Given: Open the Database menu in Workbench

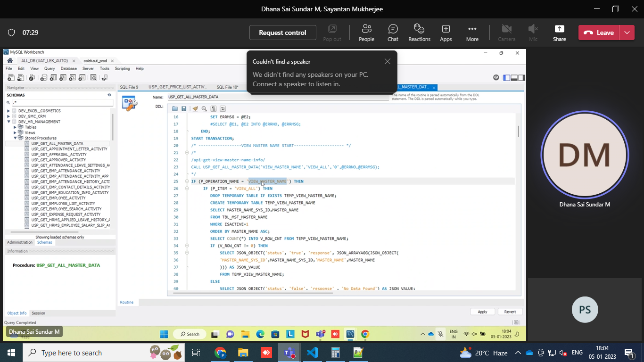Looking at the screenshot, I should point(69,69).
